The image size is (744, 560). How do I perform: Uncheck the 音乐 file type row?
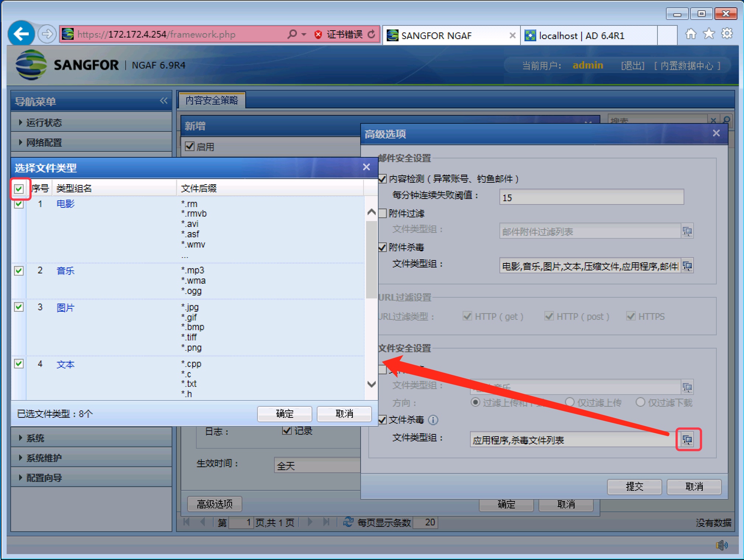[19, 271]
